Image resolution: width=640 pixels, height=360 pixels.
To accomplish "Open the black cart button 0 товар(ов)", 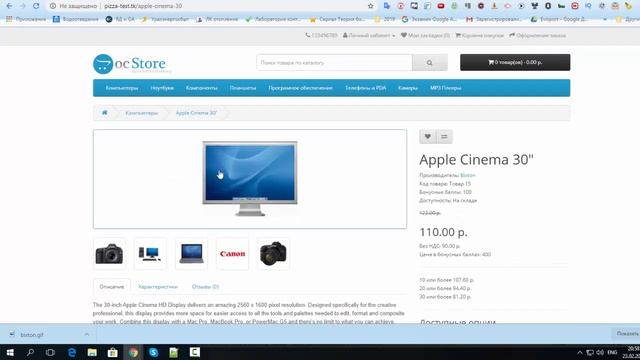I will click(x=515, y=62).
